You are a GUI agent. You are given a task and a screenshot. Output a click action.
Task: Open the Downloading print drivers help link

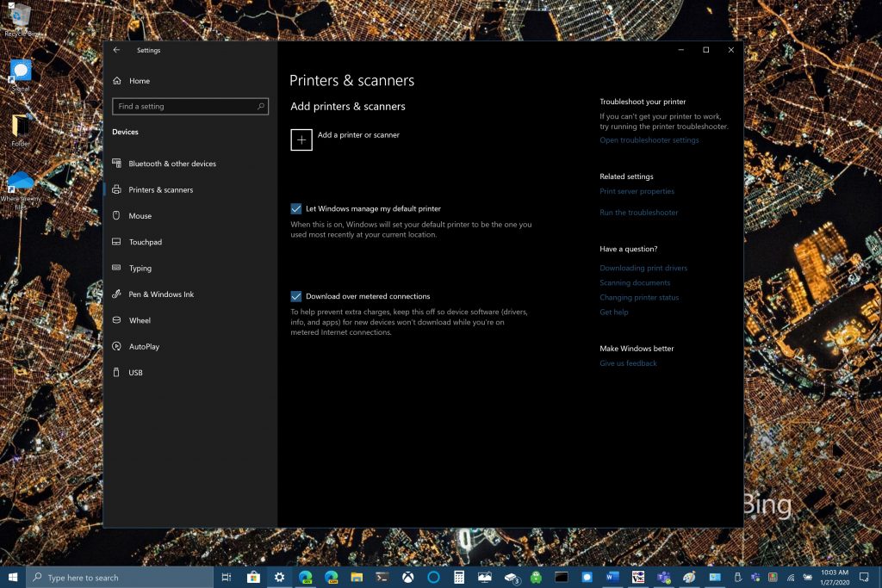[643, 268]
